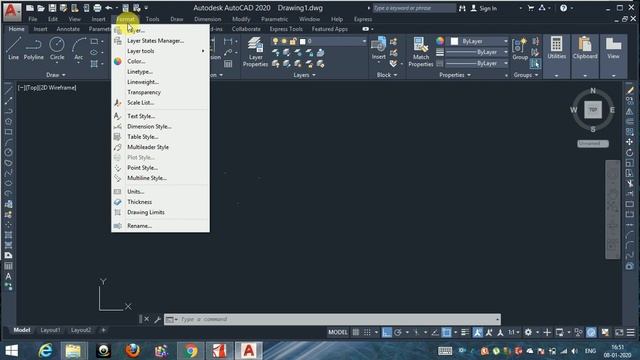Screen dimensions: 640x360
Task: Expand the Properties panel dropdown
Action: pyautogui.click(x=455, y=75)
